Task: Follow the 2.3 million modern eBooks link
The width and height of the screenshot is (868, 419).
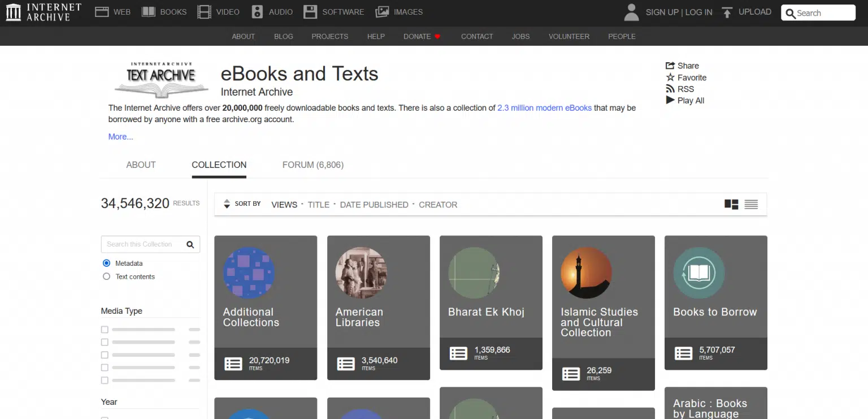Action: coord(544,107)
